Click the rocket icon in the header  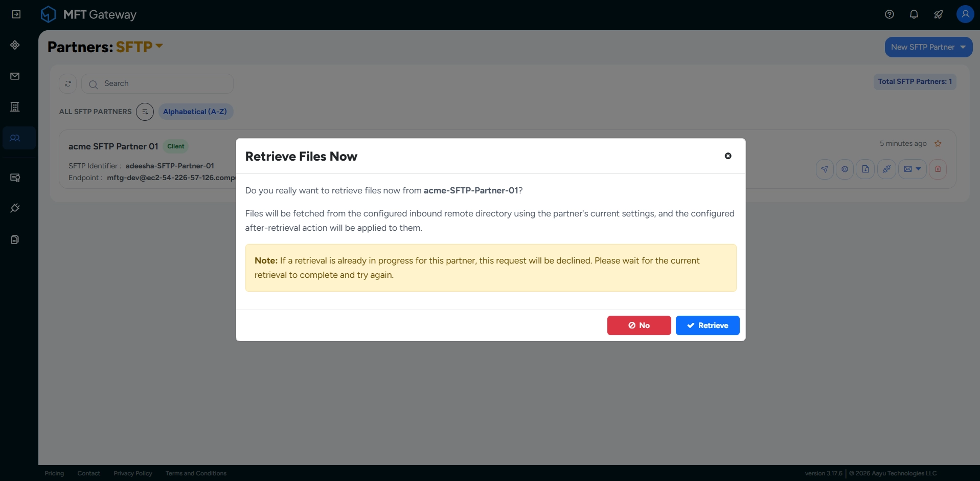(939, 14)
